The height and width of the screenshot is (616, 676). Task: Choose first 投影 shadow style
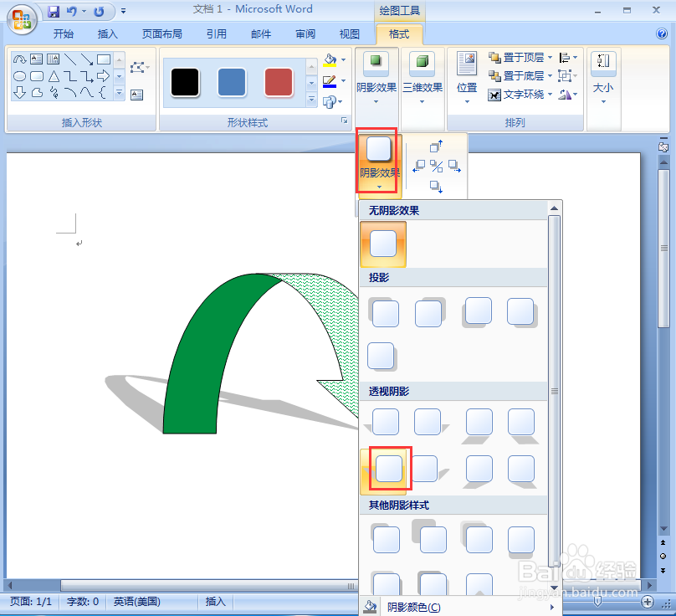384,312
